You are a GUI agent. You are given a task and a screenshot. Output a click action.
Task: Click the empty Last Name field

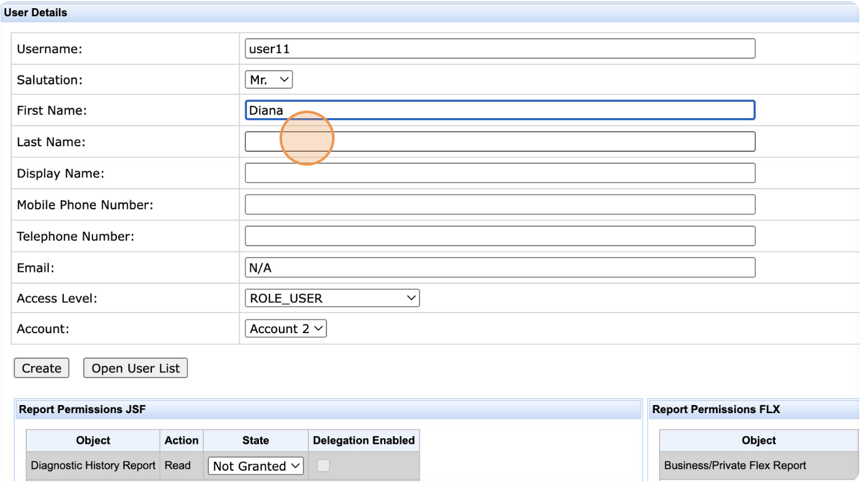point(500,142)
